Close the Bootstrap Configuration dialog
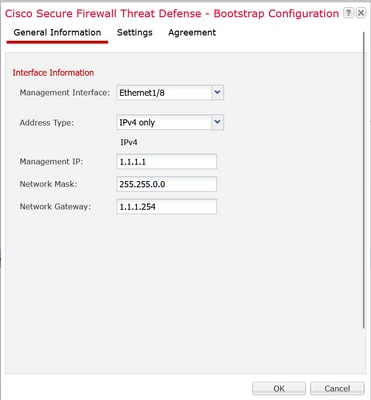This screenshot has height=400, width=371. (x=361, y=13)
